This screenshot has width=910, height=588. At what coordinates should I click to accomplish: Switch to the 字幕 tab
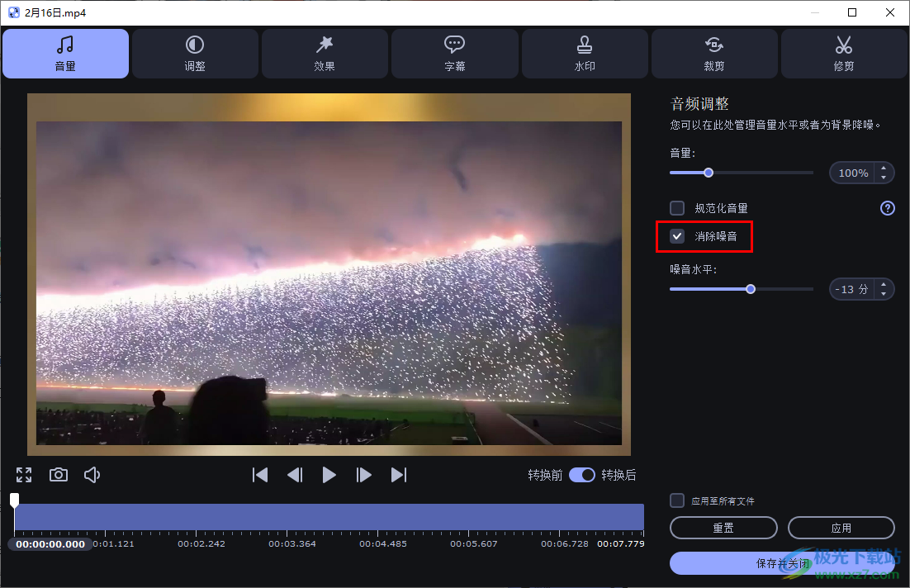455,54
